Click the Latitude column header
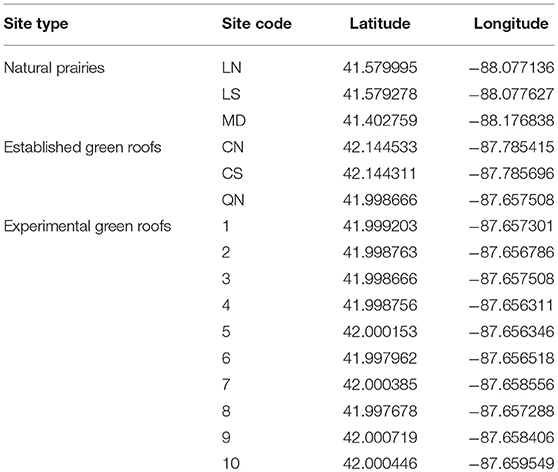The height and width of the screenshot is (472, 558). pyautogui.click(x=380, y=23)
